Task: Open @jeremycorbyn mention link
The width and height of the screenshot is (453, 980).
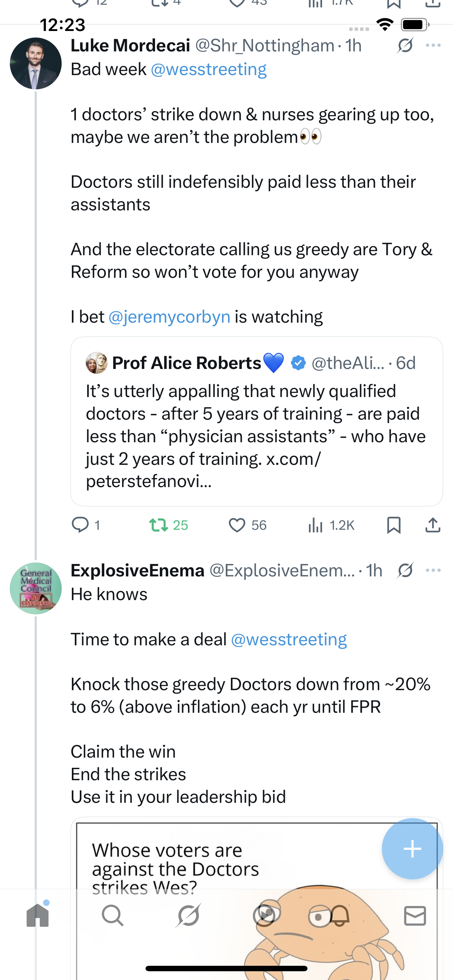Action: pos(169,316)
